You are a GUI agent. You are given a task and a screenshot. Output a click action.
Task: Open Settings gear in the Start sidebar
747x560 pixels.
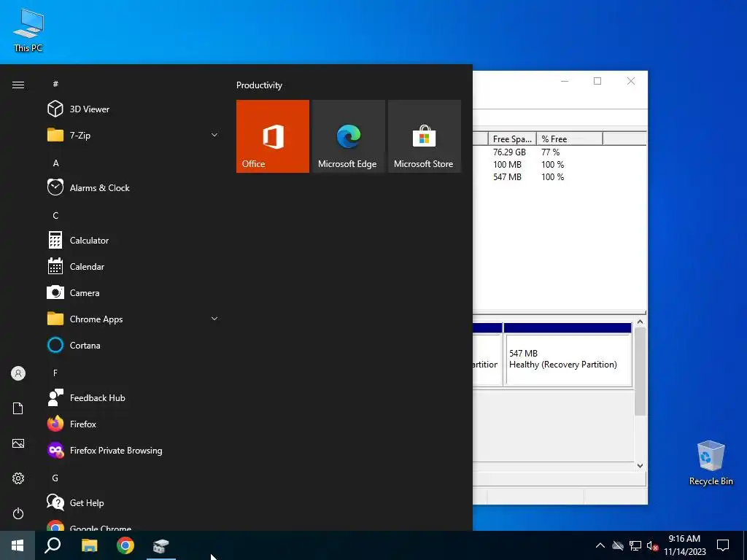coord(18,478)
